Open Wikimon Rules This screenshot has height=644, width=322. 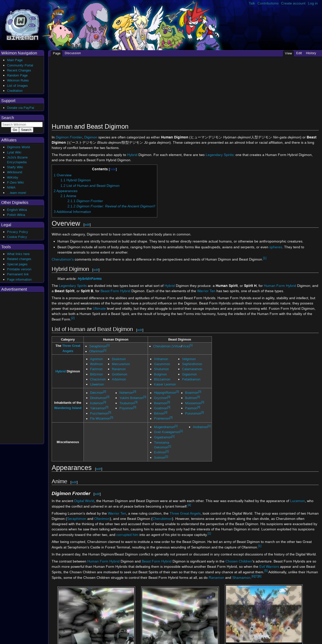tap(18, 80)
